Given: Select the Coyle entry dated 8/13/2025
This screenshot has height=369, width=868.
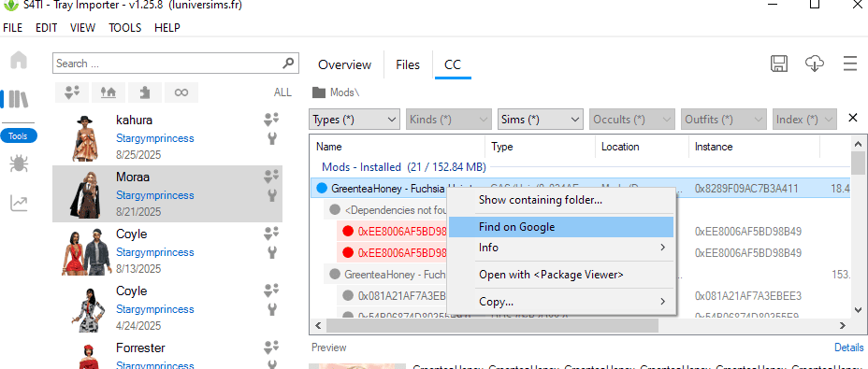Looking at the screenshot, I should click(x=167, y=250).
